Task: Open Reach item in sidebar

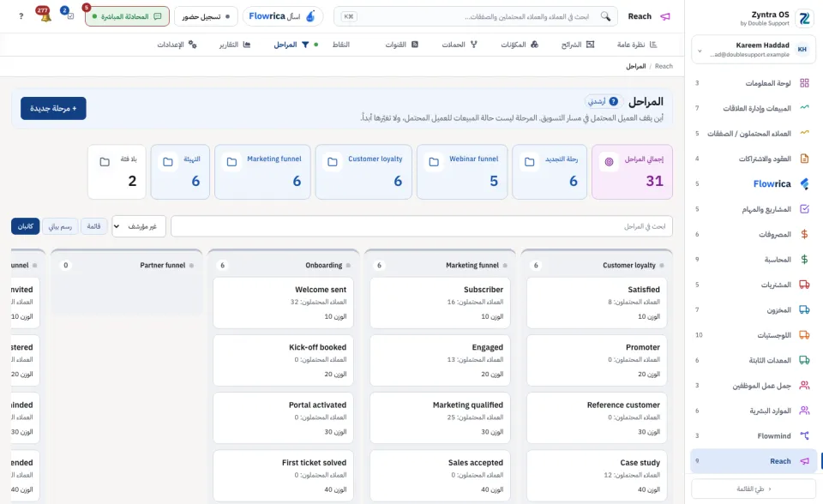Action: [x=754, y=461]
